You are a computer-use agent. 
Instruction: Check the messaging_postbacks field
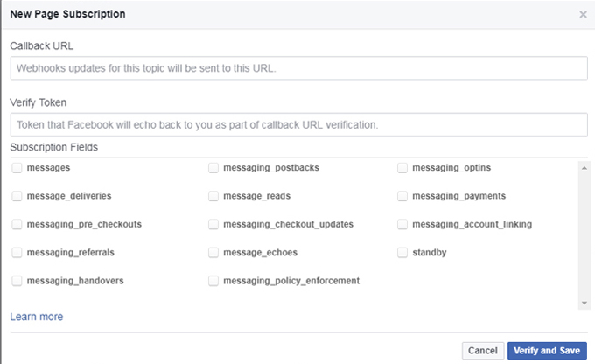click(x=213, y=168)
